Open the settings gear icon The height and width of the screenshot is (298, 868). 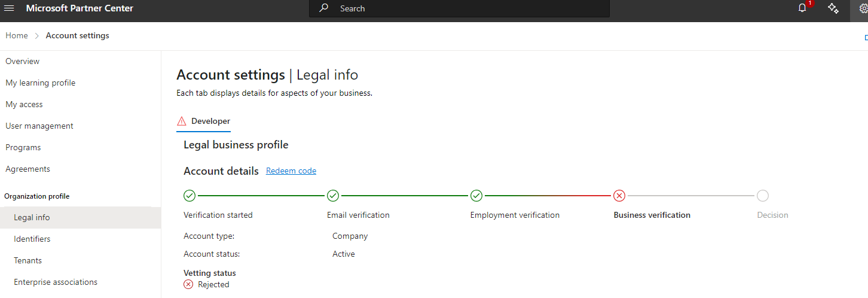(x=863, y=8)
